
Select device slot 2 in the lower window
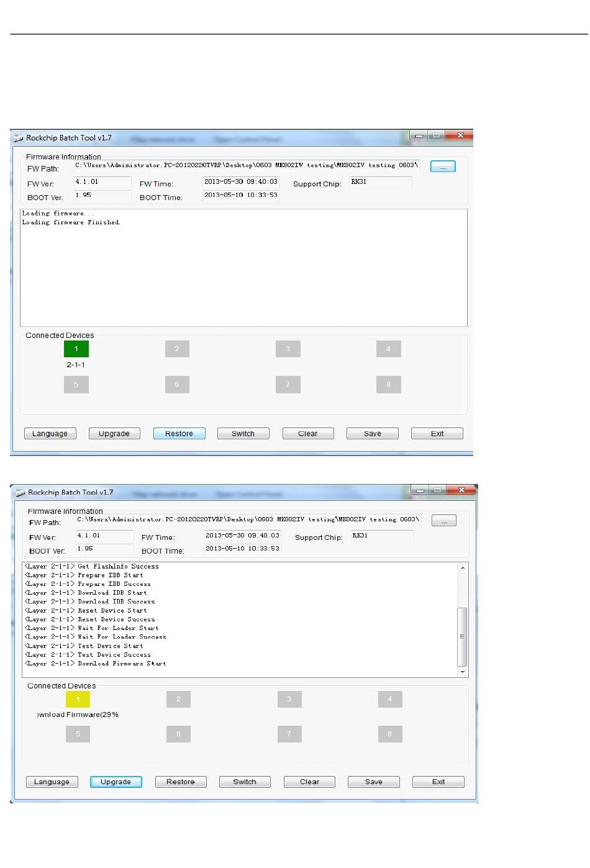coord(178,700)
